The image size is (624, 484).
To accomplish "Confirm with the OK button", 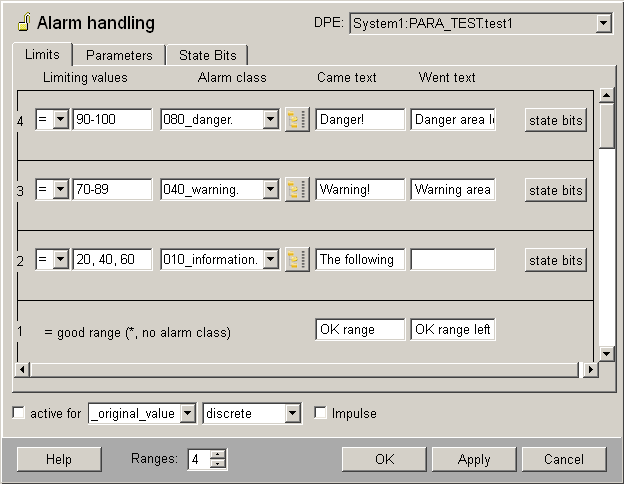I will click(x=384, y=459).
